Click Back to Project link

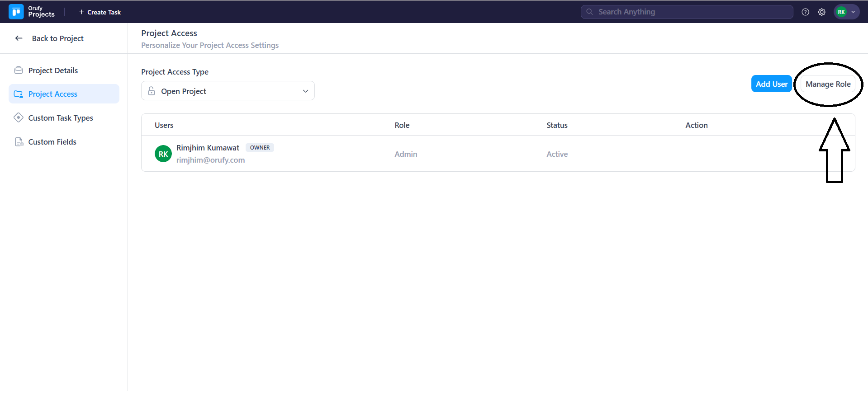point(57,38)
